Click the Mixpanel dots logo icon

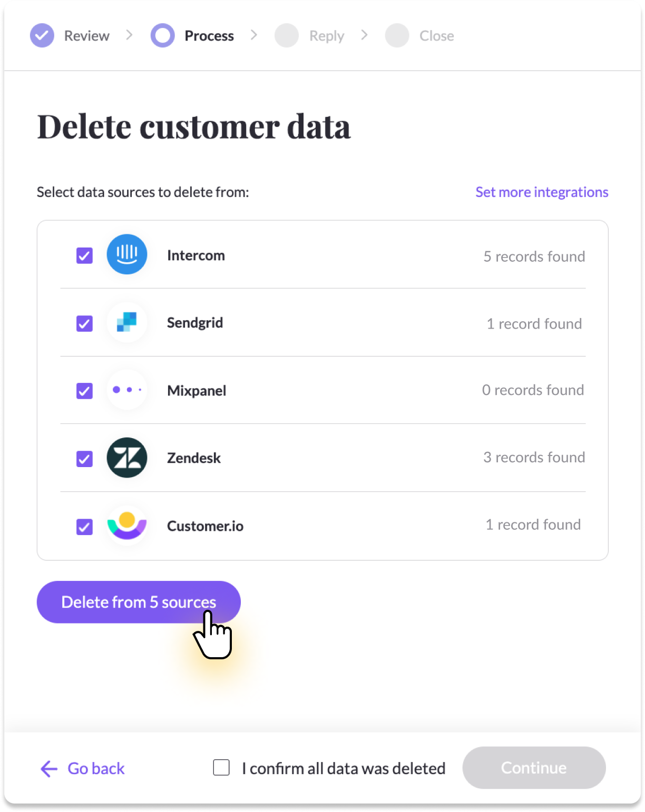(127, 390)
